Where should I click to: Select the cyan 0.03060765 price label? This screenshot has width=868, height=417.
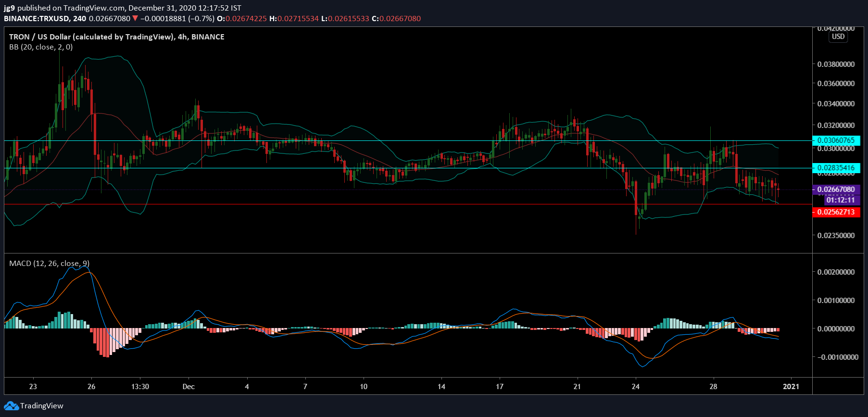click(836, 140)
